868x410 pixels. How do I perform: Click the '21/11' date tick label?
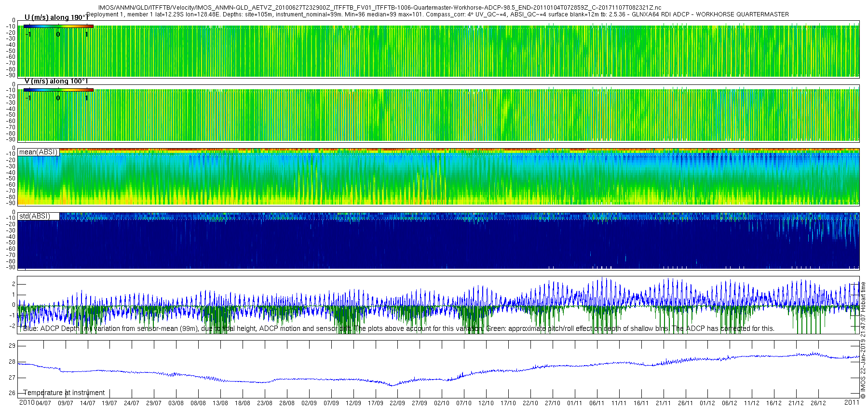(x=664, y=403)
